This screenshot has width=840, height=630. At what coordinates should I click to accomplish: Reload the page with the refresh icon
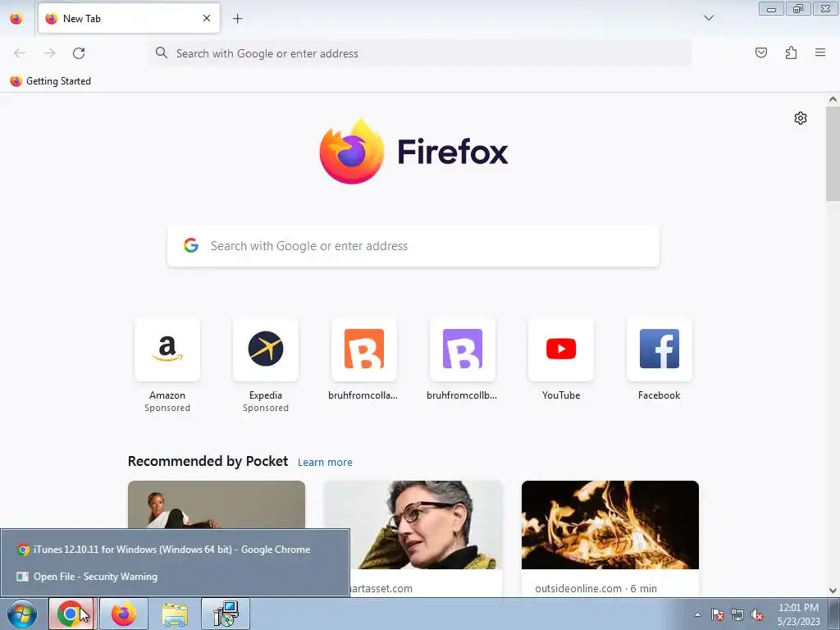coord(79,53)
